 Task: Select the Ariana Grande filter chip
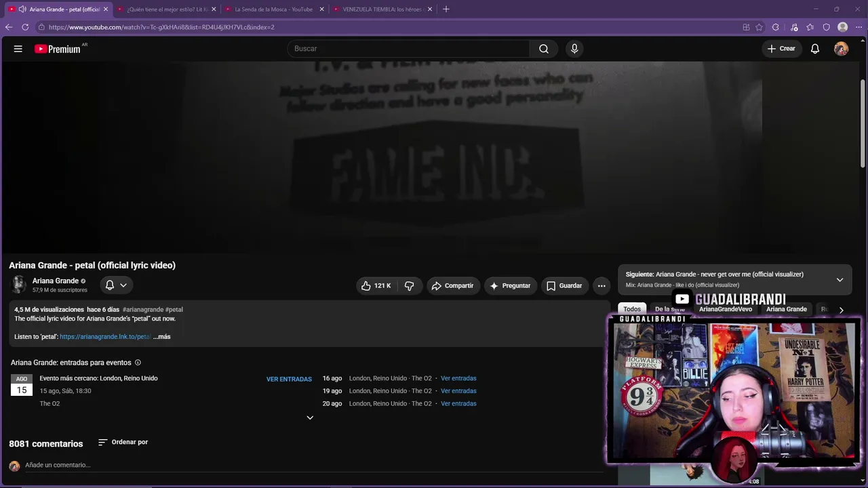[x=787, y=310]
